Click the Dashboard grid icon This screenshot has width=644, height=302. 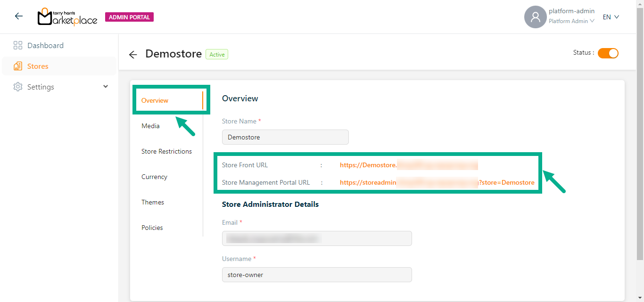click(x=18, y=46)
